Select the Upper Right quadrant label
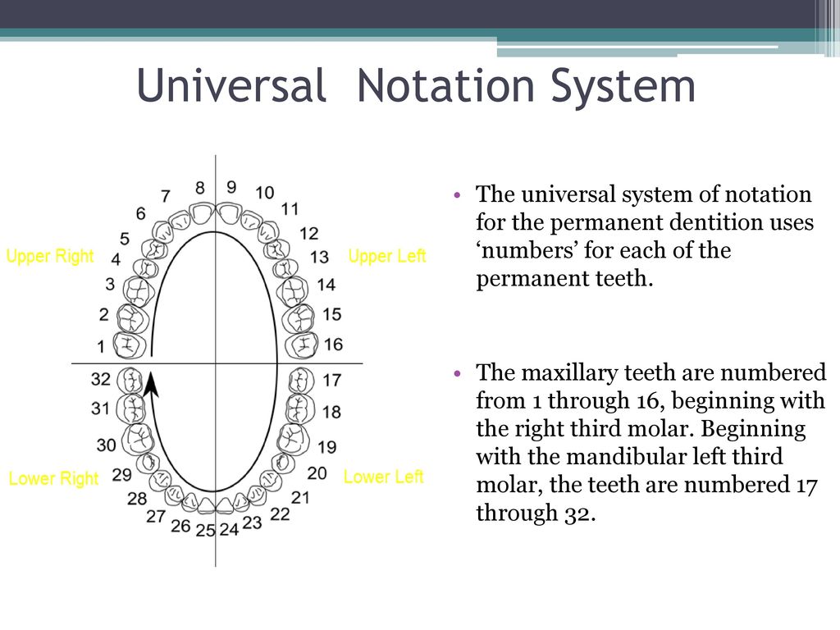 [x=50, y=256]
